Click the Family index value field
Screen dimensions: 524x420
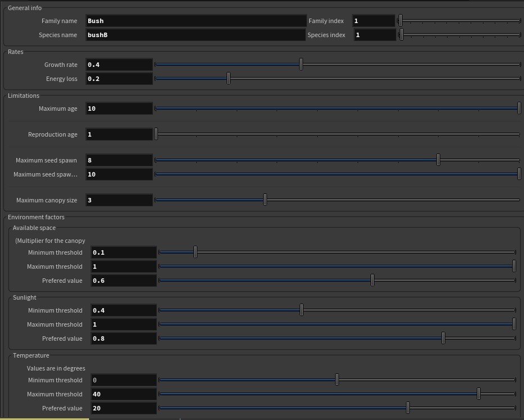click(374, 21)
